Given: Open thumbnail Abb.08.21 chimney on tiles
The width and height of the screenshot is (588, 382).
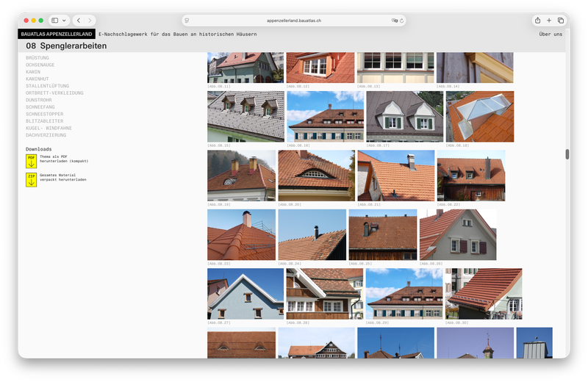Looking at the screenshot, I should pos(396,176).
